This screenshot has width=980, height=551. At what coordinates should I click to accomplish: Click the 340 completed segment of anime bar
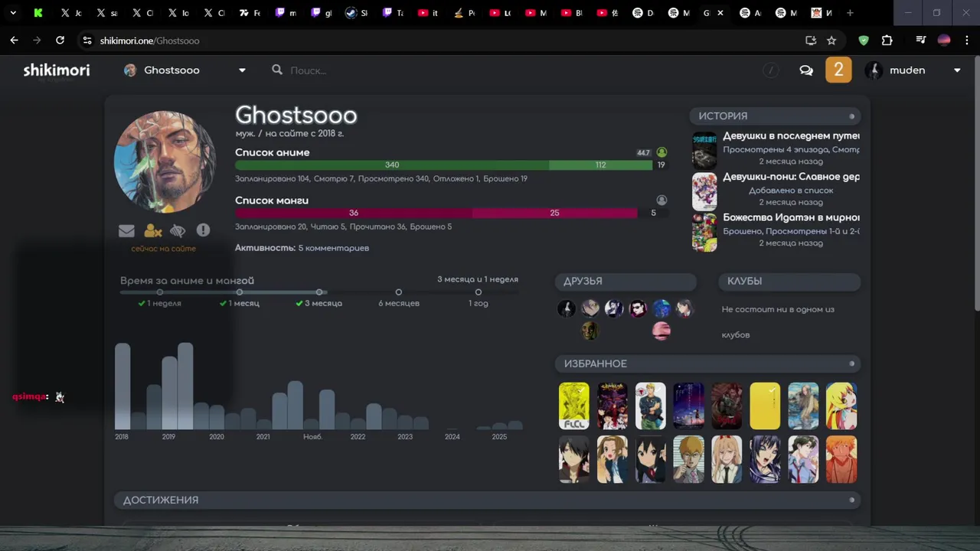(x=392, y=165)
